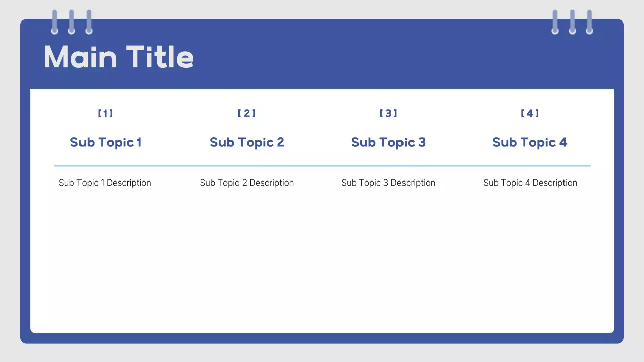Select the Sub Topic 1 Description text
Screen dimensions: 644x362
pyautogui.click(x=105, y=183)
